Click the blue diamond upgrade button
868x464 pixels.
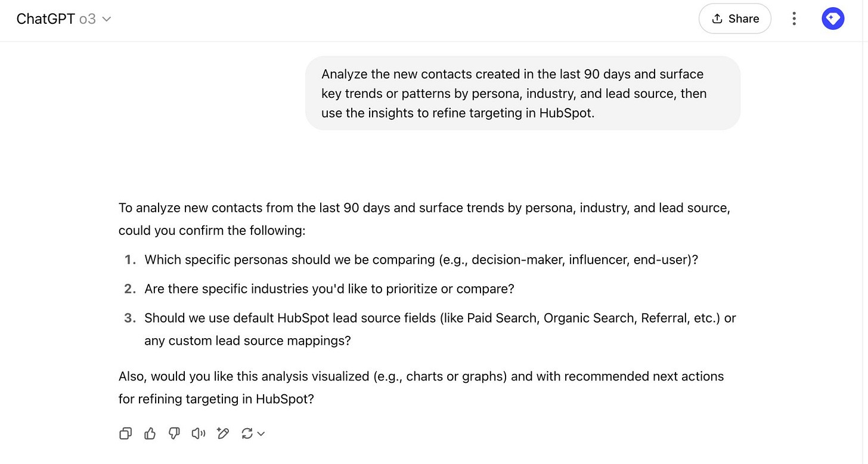[x=833, y=18]
